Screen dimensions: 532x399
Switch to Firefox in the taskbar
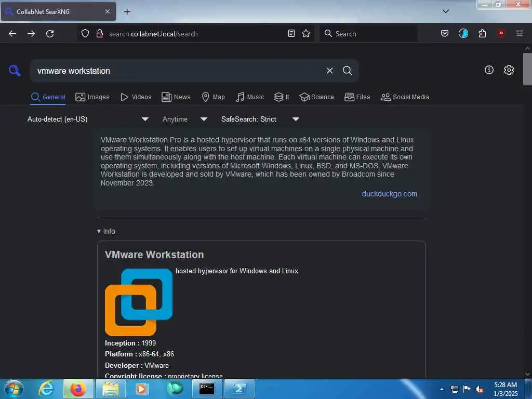point(78,389)
